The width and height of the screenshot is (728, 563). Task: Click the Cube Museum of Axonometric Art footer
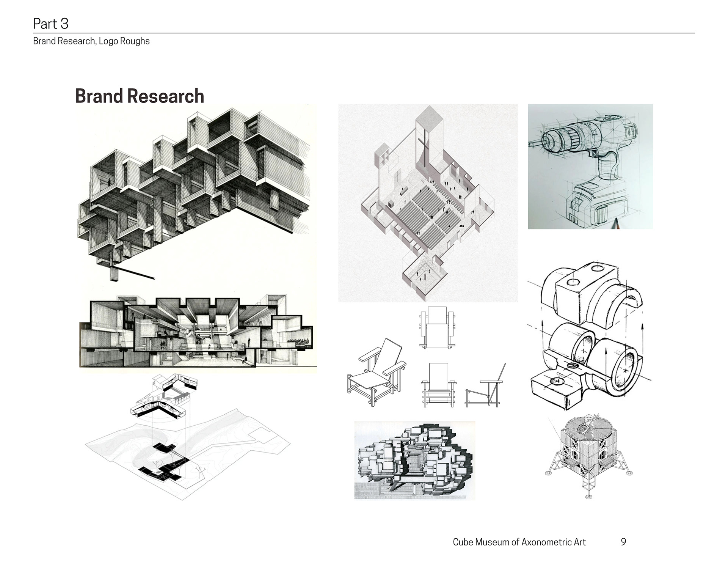point(519,542)
